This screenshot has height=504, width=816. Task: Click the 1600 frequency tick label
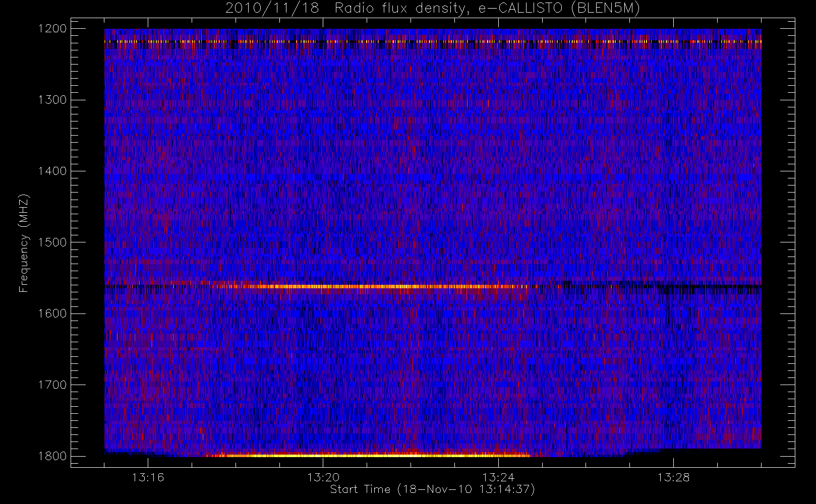pyautogui.click(x=52, y=313)
